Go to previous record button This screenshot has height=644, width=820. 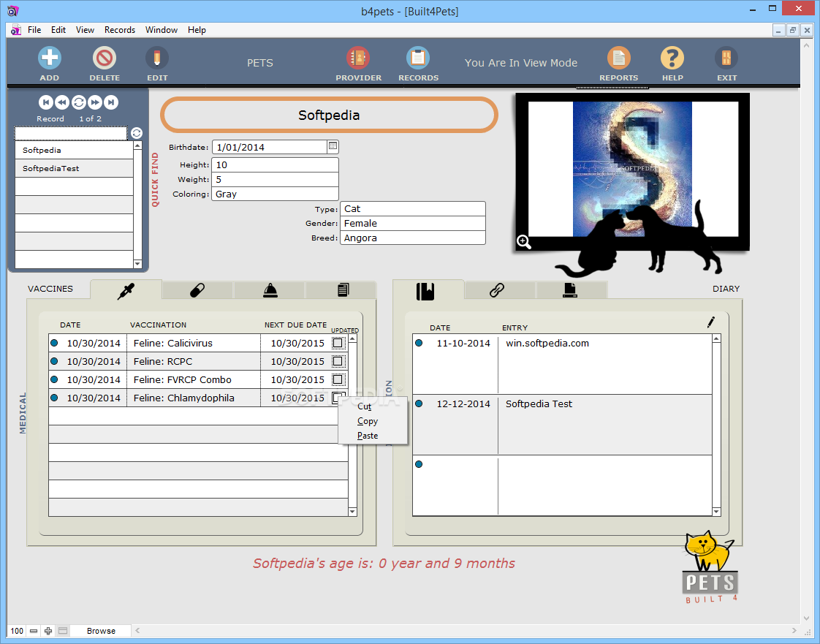(61, 102)
